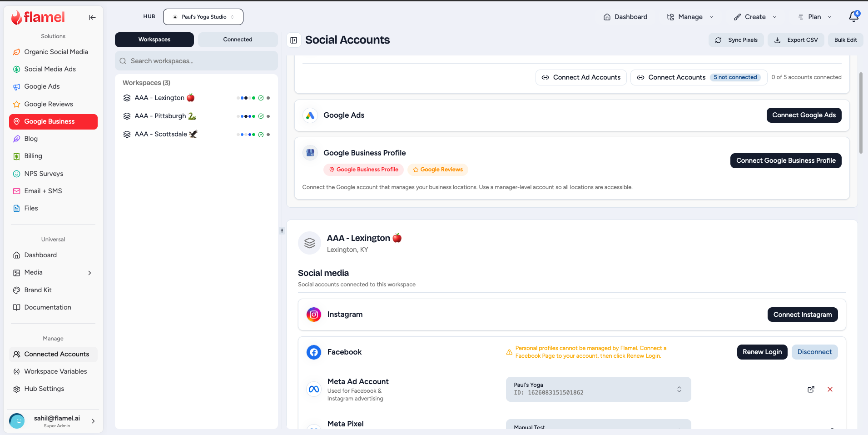Click the pink Google Business Profile tag
This screenshot has width=868, height=435.
(x=363, y=170)
